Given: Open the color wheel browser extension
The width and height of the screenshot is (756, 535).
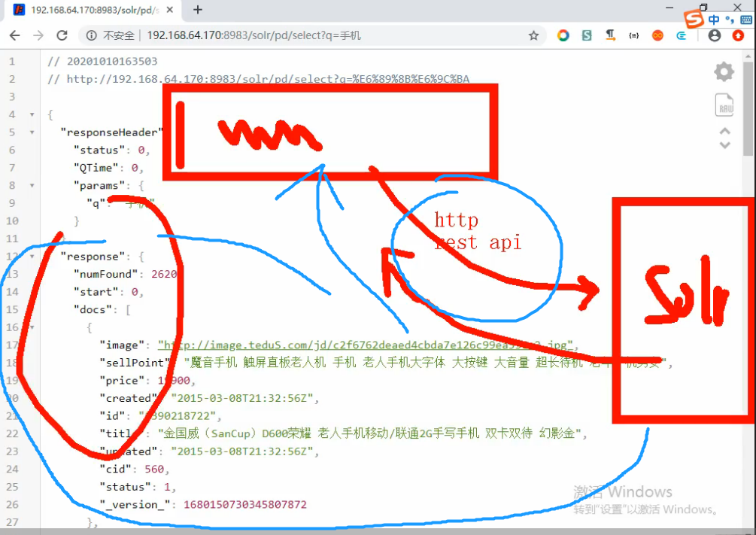Looking at the screenshot, I should point(563,35).
